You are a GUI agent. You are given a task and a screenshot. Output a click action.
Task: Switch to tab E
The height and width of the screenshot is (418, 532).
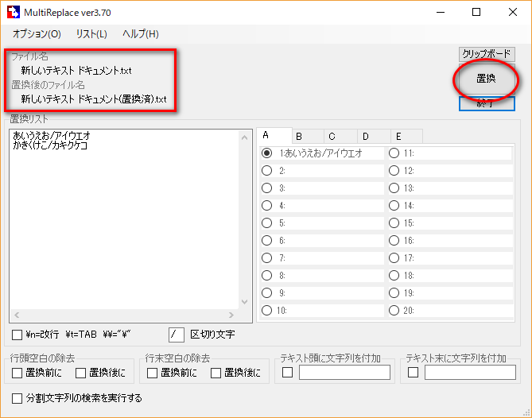pos(406,136)
